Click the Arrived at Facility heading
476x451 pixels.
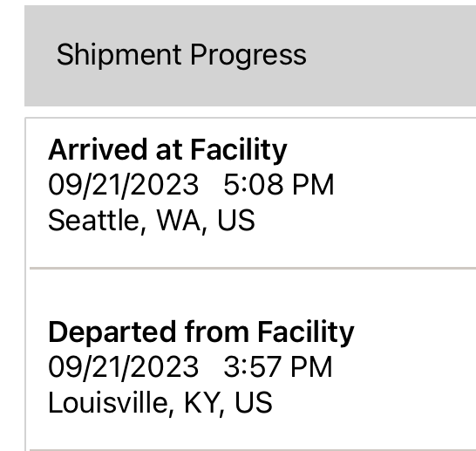click(x=167, y=150)
